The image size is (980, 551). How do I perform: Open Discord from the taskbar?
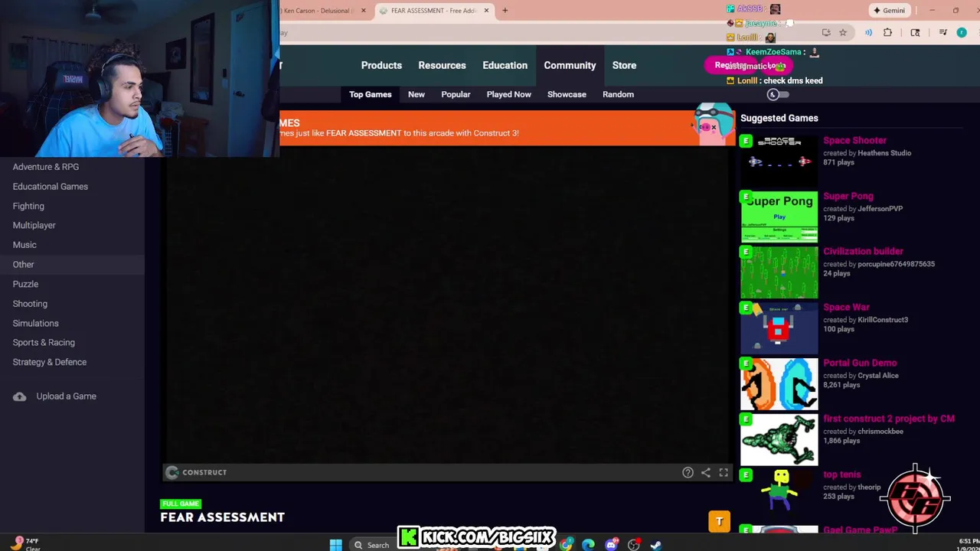(x=611, y=545)
